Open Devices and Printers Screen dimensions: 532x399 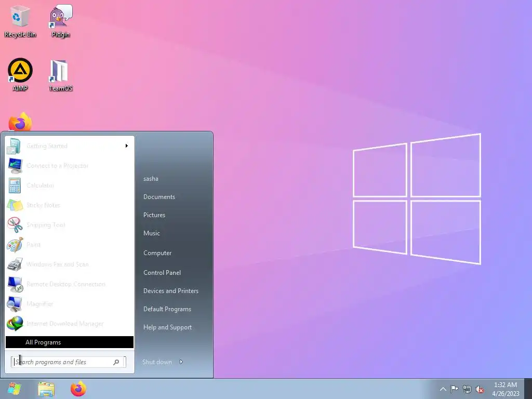tap(170, 291)
